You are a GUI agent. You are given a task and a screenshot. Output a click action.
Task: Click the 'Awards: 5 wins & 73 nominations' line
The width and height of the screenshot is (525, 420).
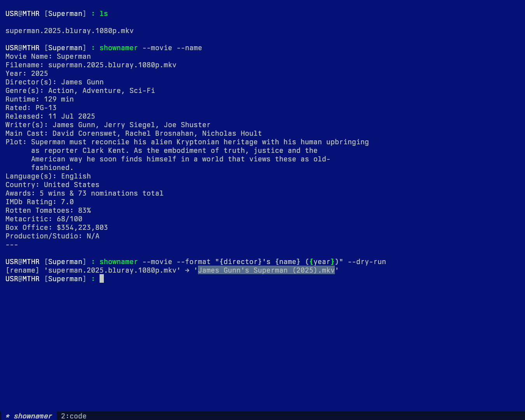(84, 193)
